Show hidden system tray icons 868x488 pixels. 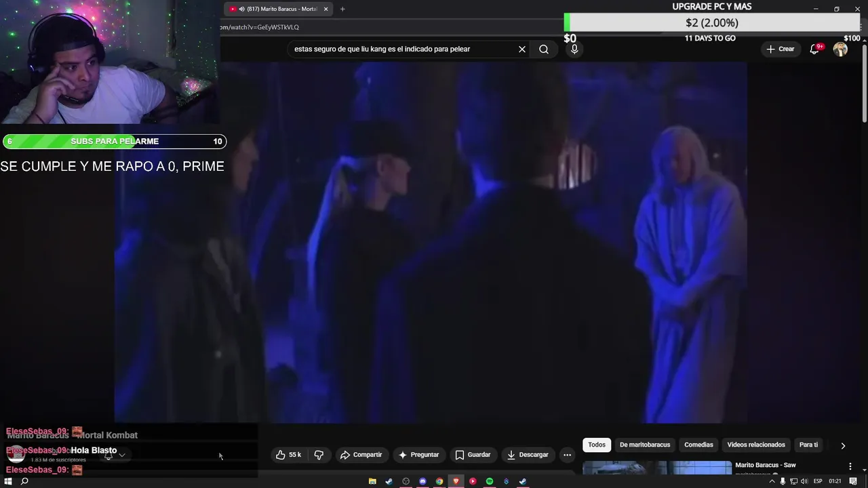click(x=772, y=481)
